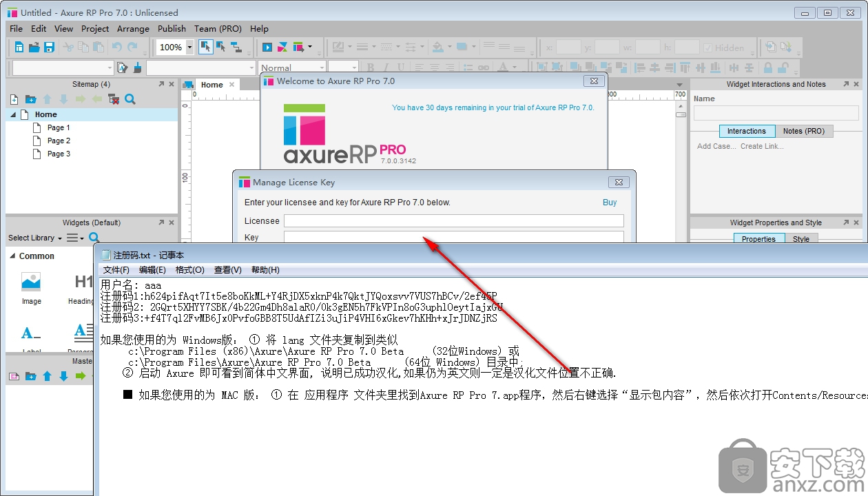Click the Key input field

[454, 237]
